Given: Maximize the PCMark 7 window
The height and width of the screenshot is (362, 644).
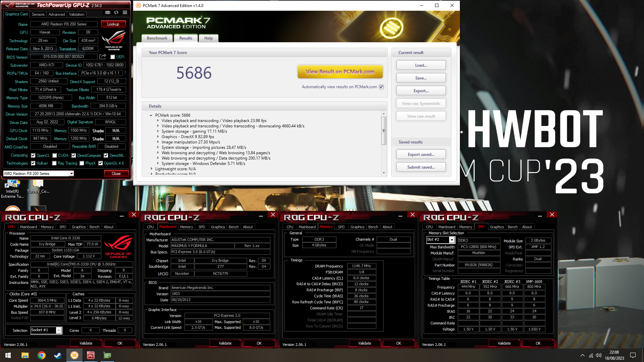Looking at the screenshot, I should click(x=437, y=5).
